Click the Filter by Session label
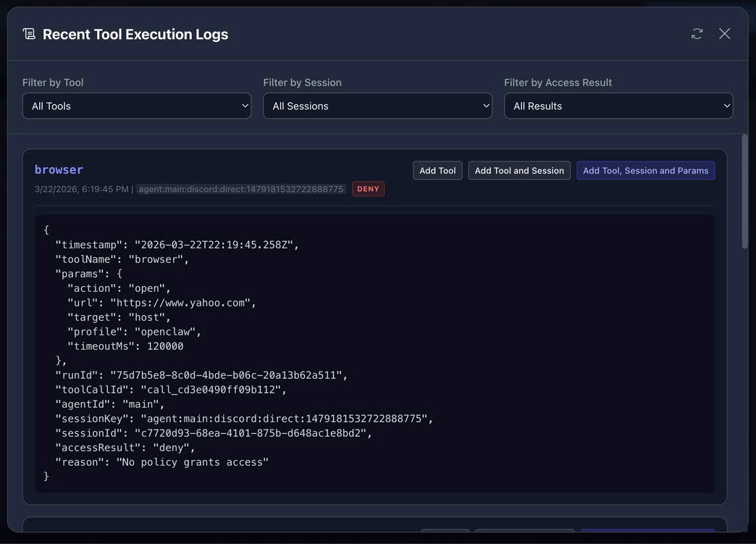 302,83
